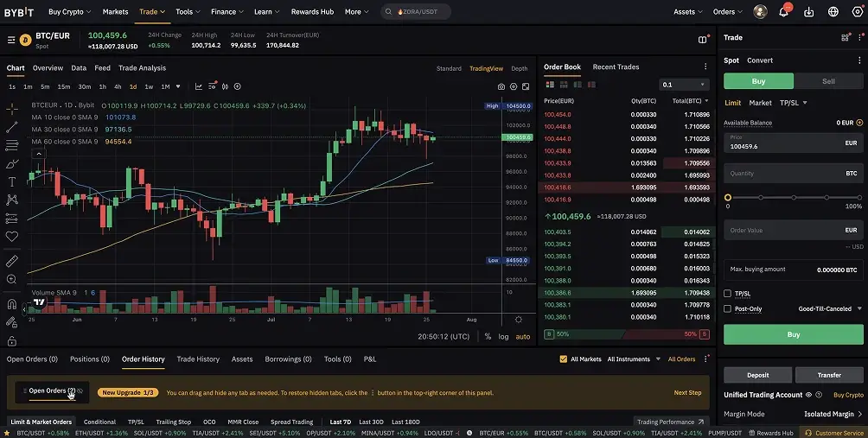868x438 pixels.
Task: Open All Instruments filter dropdown
Action: tap(634, 359)
